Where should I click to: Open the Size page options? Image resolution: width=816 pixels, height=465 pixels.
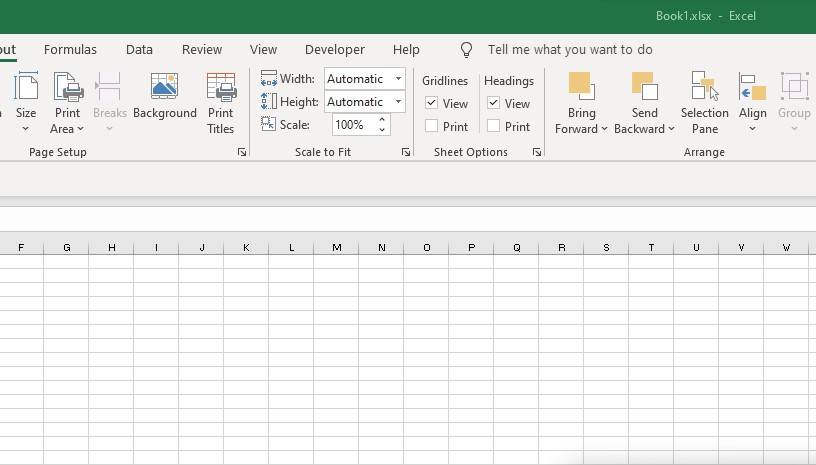click(26, 98)
